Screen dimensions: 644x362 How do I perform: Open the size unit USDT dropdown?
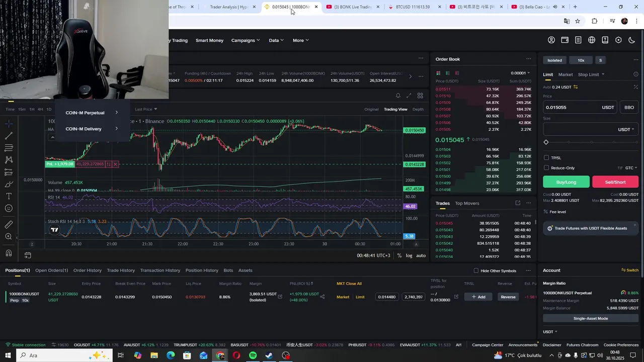(626, 129)
